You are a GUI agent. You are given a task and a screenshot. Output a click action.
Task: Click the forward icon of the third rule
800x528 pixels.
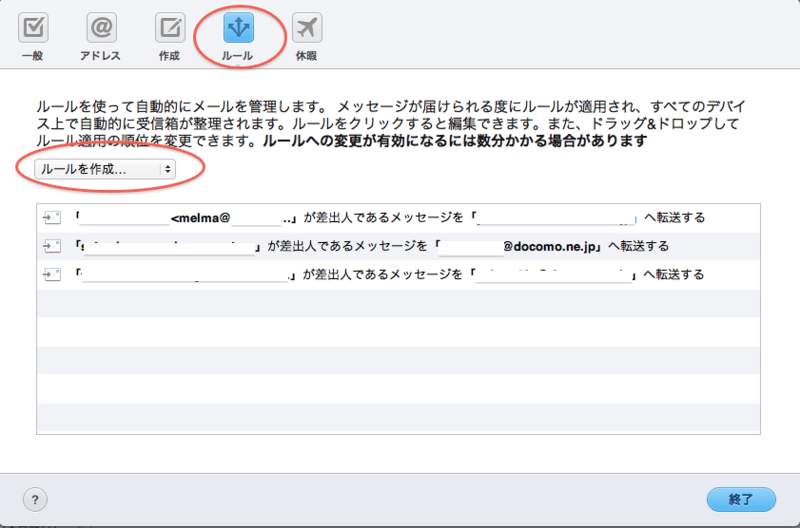click(x=52, y=273)
